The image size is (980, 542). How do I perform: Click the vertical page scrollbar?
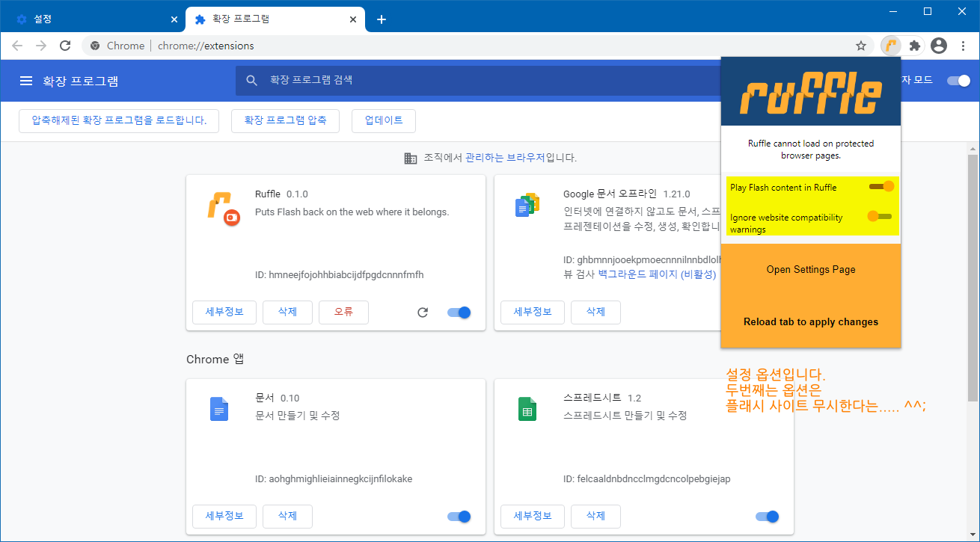point(973,277)
